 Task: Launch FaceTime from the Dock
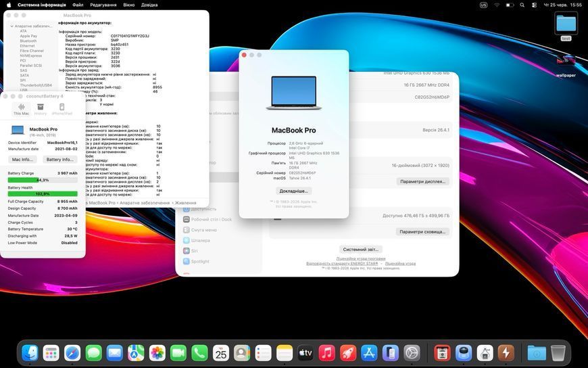(178, 353)
